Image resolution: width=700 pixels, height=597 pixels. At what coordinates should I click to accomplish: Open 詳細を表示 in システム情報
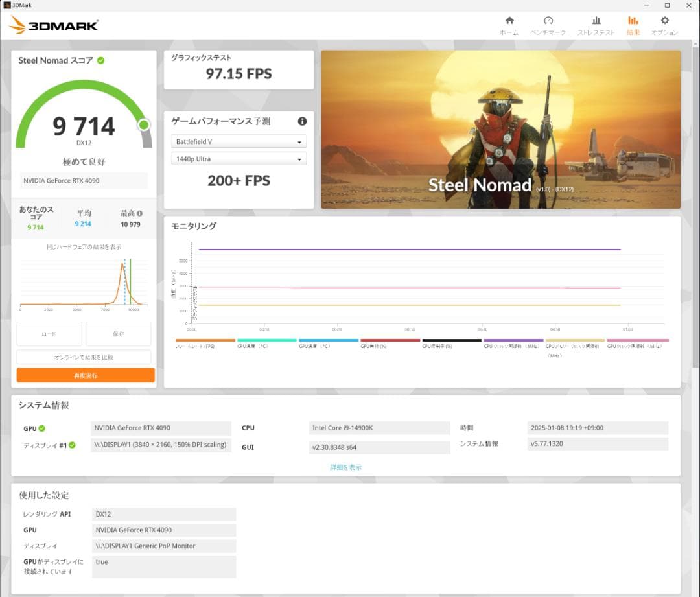coord(345,467)
